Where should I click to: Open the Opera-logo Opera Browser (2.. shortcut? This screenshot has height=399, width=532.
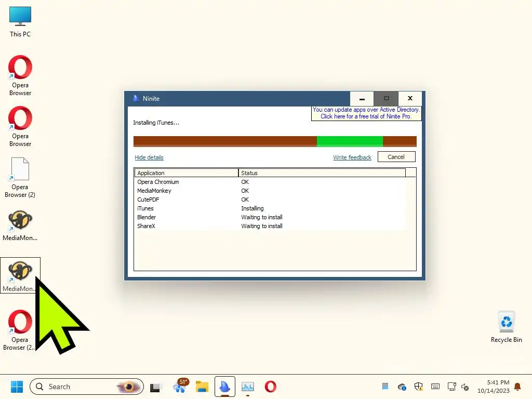click(x=19, y=330)
